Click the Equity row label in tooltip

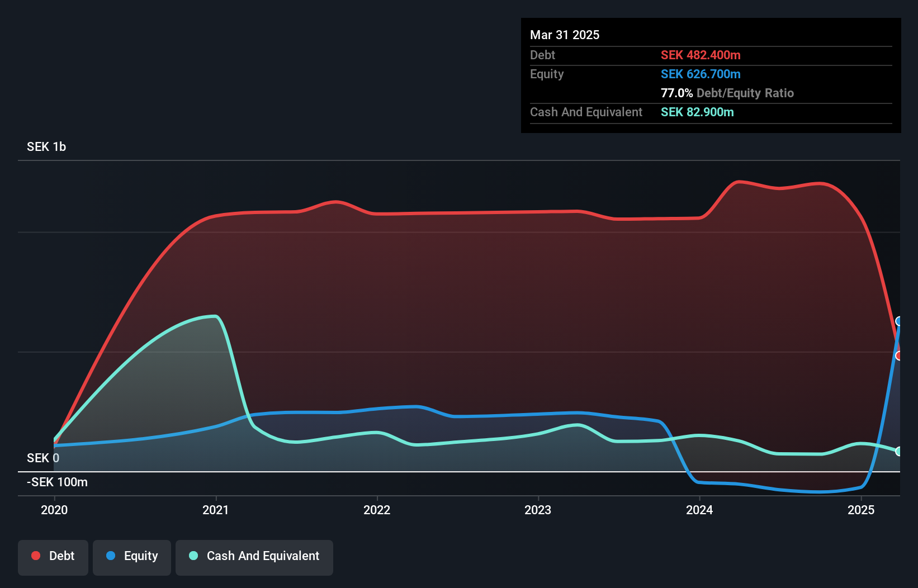(x=547, y=74)
